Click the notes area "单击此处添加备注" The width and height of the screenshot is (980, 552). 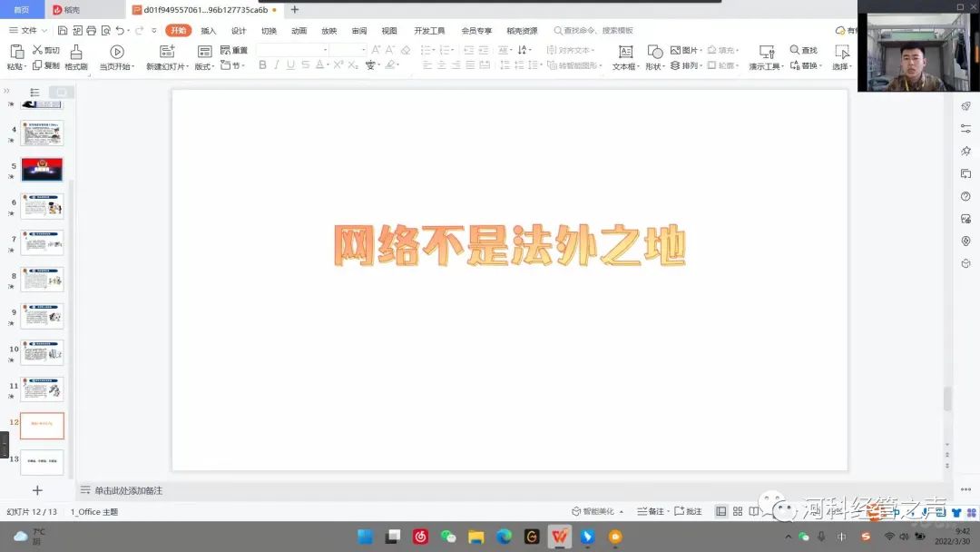tap(128, 491)
